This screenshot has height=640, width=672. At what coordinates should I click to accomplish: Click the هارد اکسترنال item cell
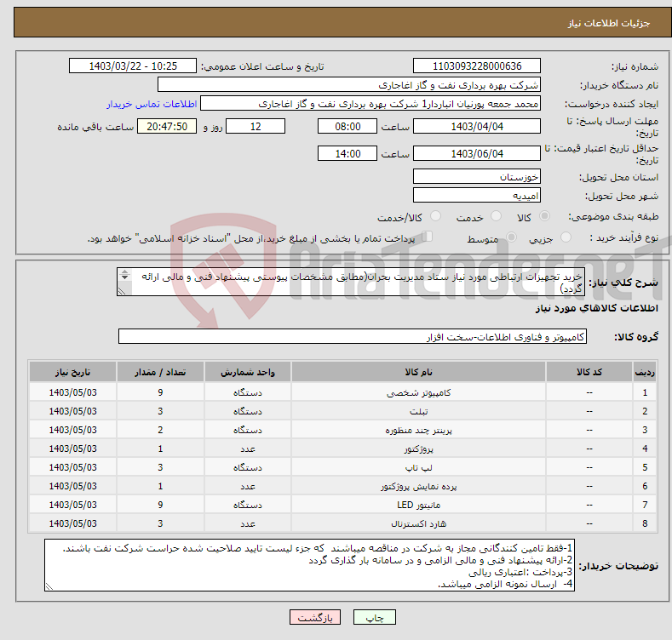(418, 523)
